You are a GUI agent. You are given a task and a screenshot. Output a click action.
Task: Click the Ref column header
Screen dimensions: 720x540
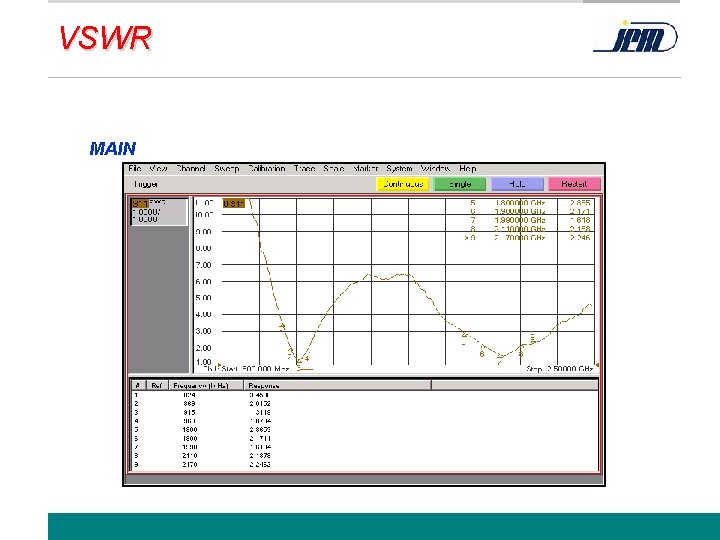coord(157,385)
